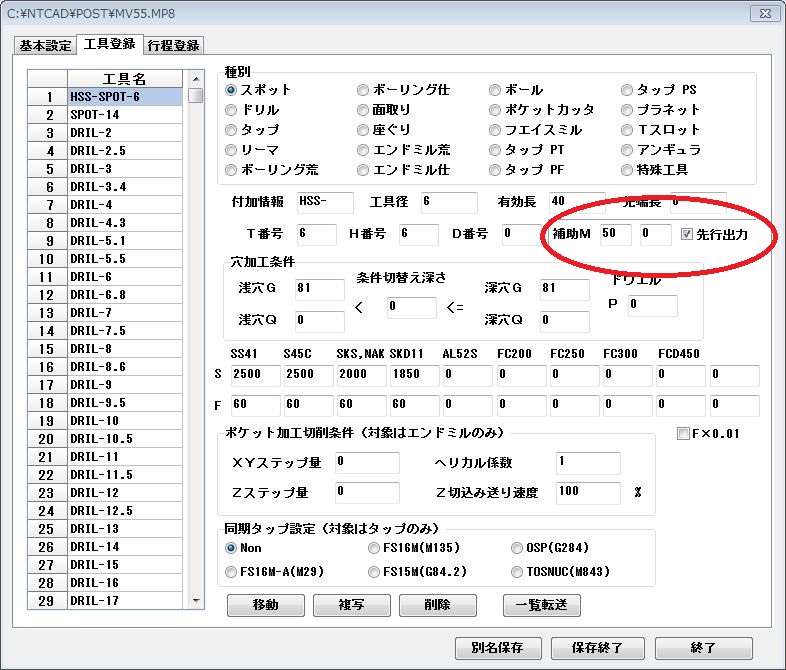Click the Z切込み送り速度 input field
The image size is (786, 670).
(x=588, y=492)
